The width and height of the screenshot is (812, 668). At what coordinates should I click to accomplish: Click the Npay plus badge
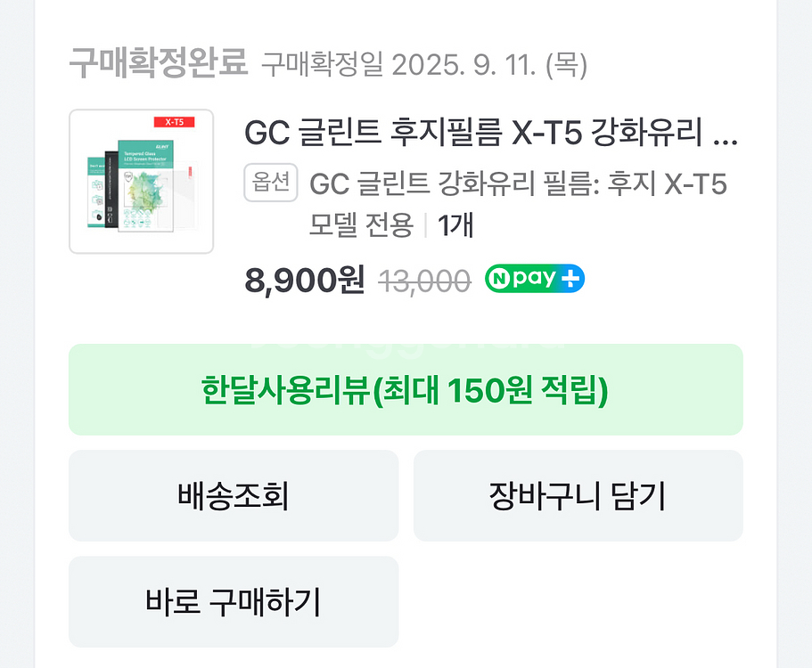tap(535, 280)
